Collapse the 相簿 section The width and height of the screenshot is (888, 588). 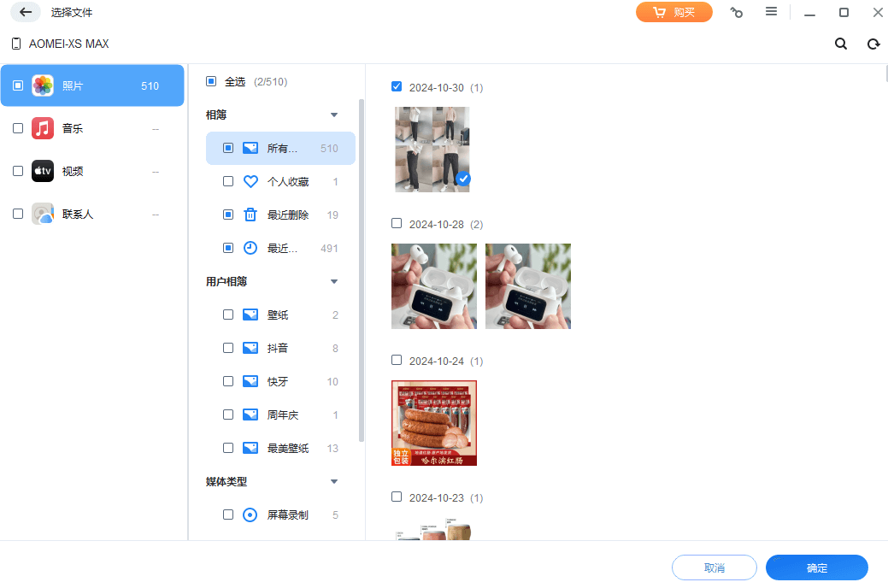point(334,114)
